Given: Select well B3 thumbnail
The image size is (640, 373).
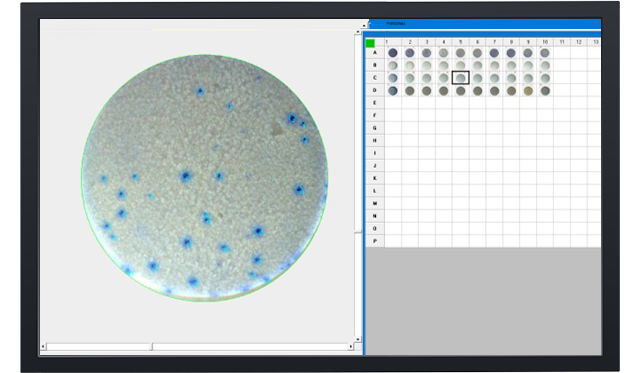Looking at the screenshot, I should click(x=427, y=65).
